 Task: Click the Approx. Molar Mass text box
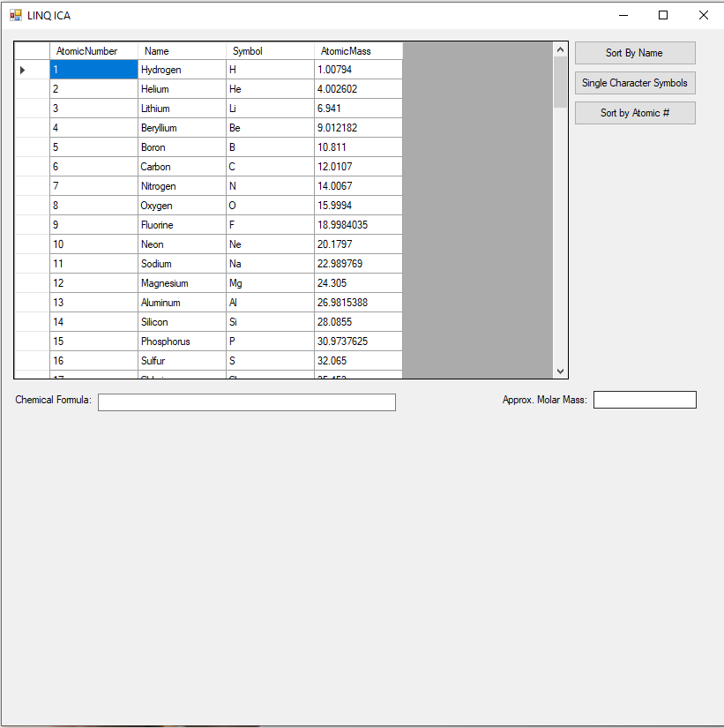[x=644, y=401]
